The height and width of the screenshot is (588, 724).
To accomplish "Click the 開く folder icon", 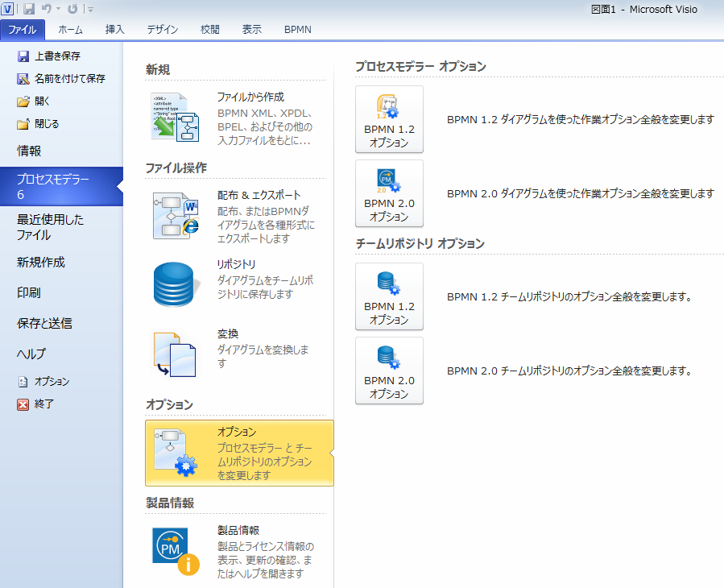I will pos(23,101).
